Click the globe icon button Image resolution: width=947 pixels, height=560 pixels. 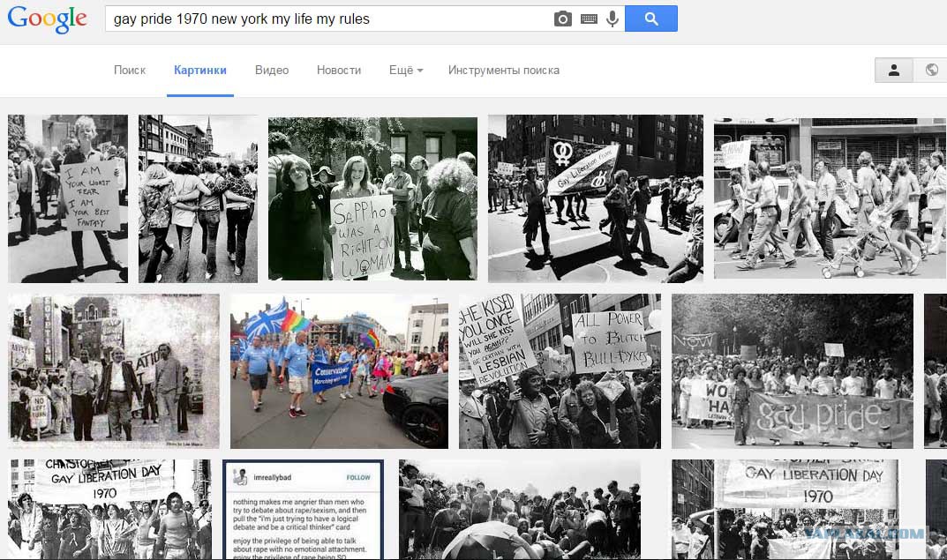(931, 70)
